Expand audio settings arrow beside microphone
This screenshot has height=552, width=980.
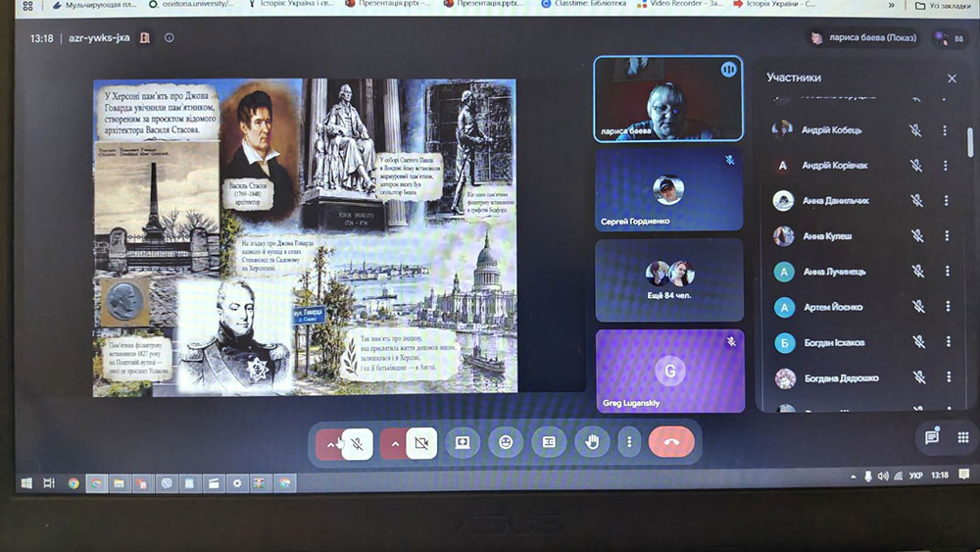coord(330,444)
